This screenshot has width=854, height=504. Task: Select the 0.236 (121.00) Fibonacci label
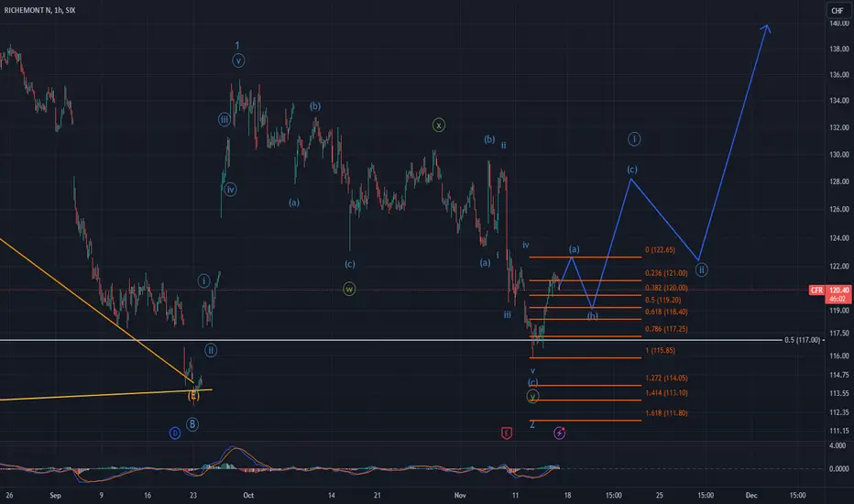pyautogui.click(x=666, y=273)
